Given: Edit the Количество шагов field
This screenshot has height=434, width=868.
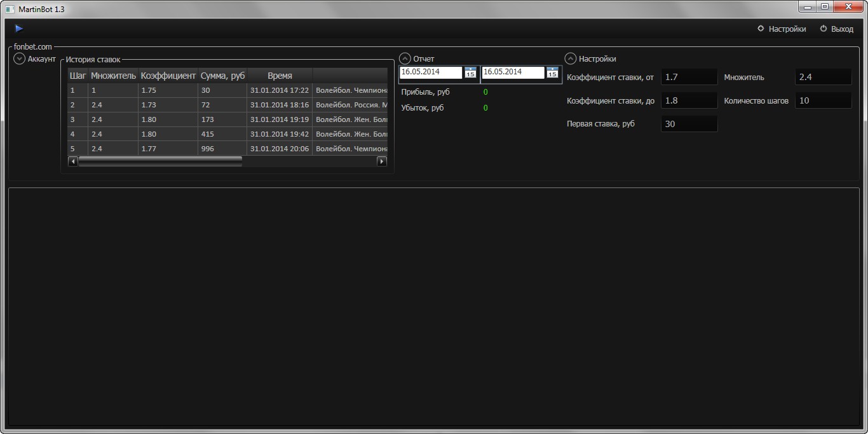Looking at the screenshot, I should [x=824, y=100].
